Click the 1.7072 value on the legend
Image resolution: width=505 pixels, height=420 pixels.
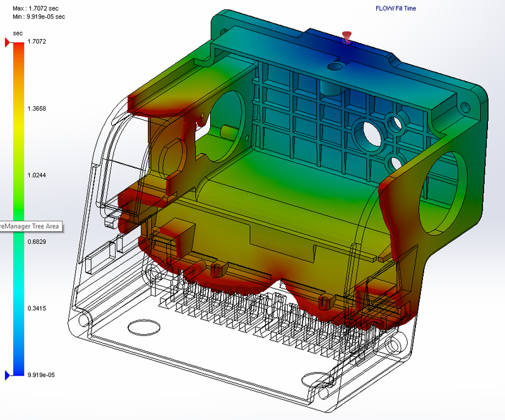click(x=36, y=42)
